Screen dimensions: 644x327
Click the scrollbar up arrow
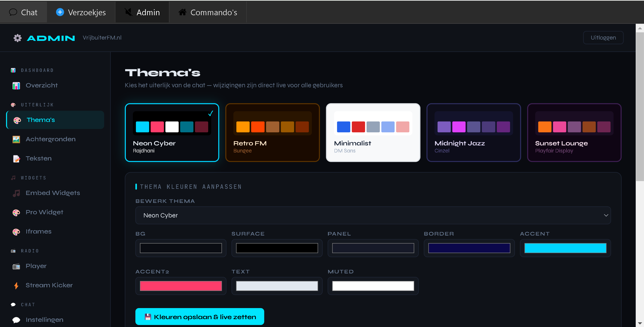(x=640, y=28)
